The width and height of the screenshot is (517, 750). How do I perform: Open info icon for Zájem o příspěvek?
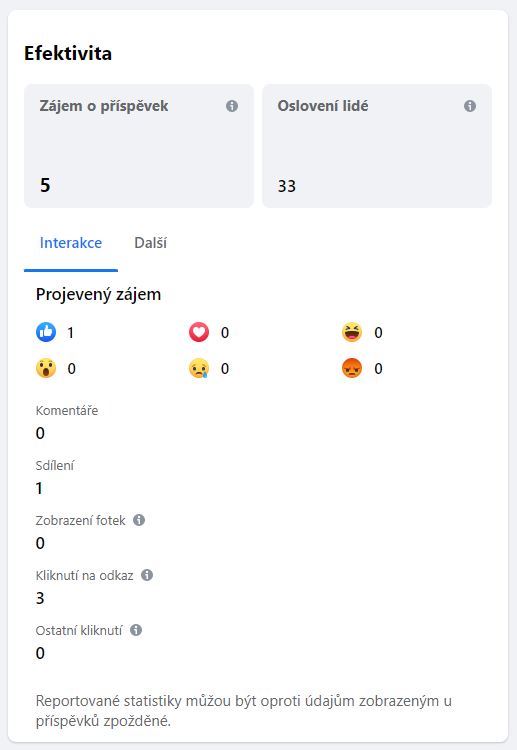coord(232,106)
